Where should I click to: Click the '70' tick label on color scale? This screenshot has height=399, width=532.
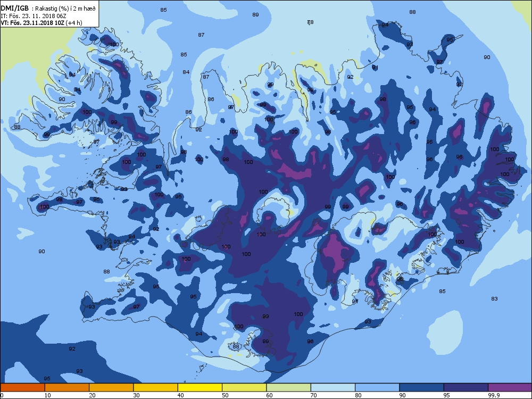click(x=314, y=395)
